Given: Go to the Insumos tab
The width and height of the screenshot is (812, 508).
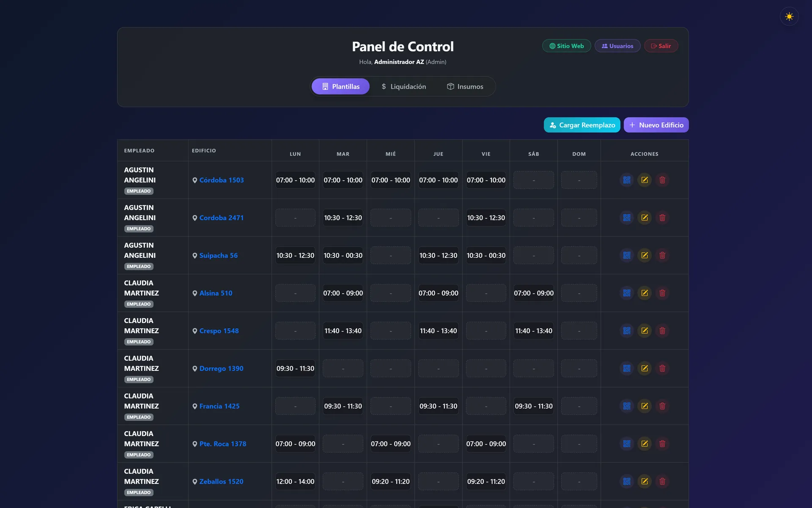Looking at the screenshot, I should [465, 86].
